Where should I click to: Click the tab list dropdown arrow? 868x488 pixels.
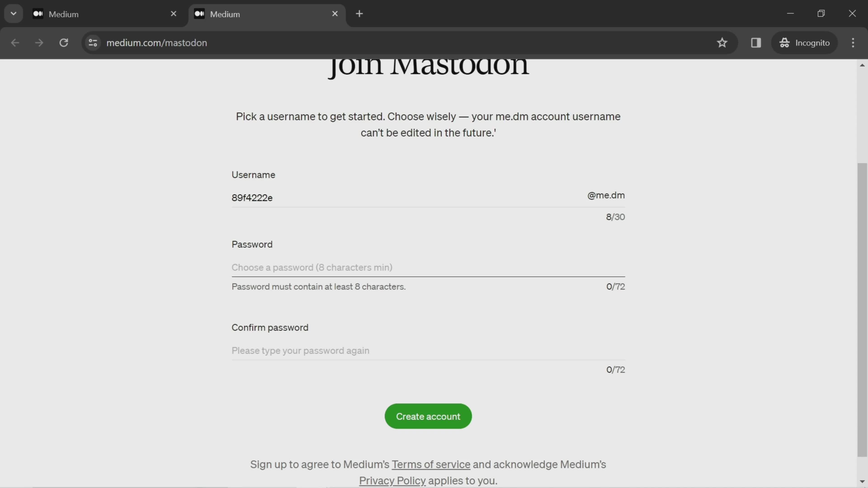coord(13,13)
